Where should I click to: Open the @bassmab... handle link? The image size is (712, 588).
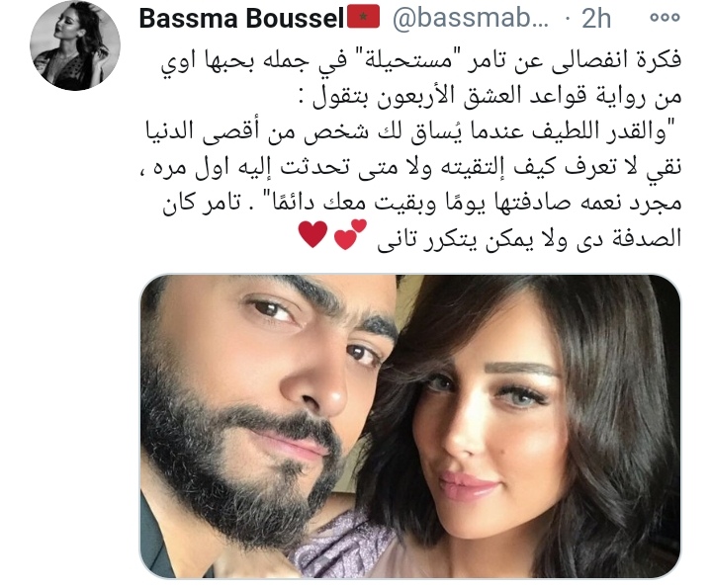[x=471, y=18]
